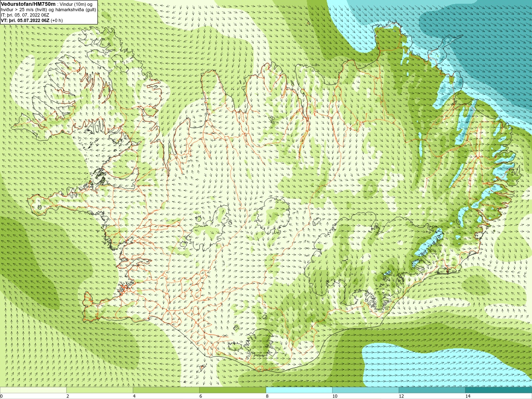The width and height of the screenshot is (532, 399).
Task: Click the legend scale label '4'
Action: 134,396
